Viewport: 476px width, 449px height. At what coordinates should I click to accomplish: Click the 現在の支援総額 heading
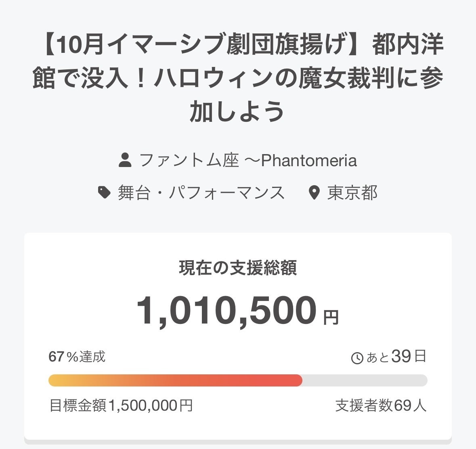(x=238, y=268)
